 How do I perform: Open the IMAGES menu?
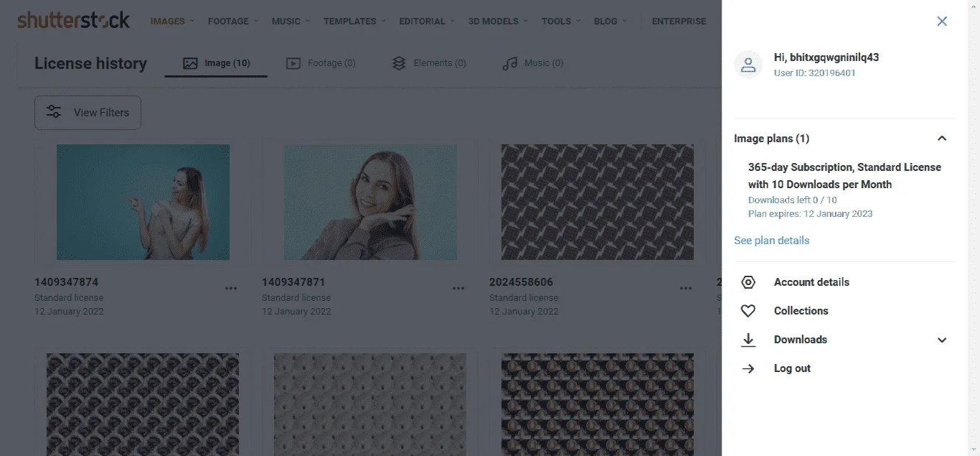[172, 21]
